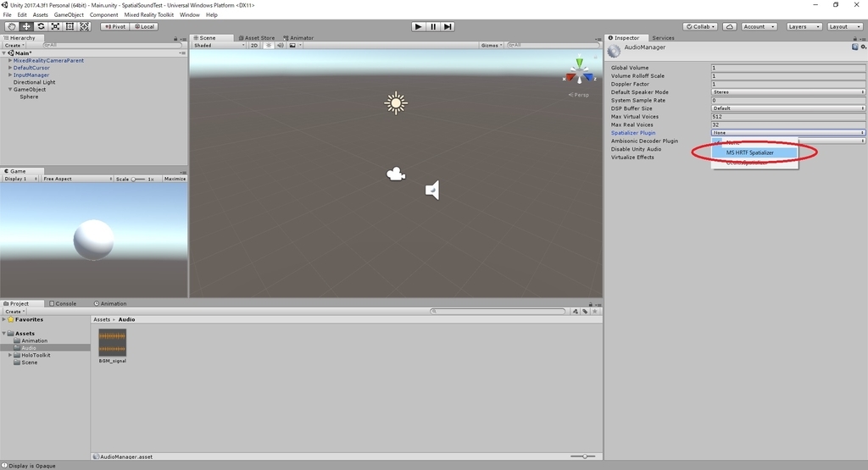The image size is (868, 470).
Task: Select the Rotate tool
Action: pos(41,26)
